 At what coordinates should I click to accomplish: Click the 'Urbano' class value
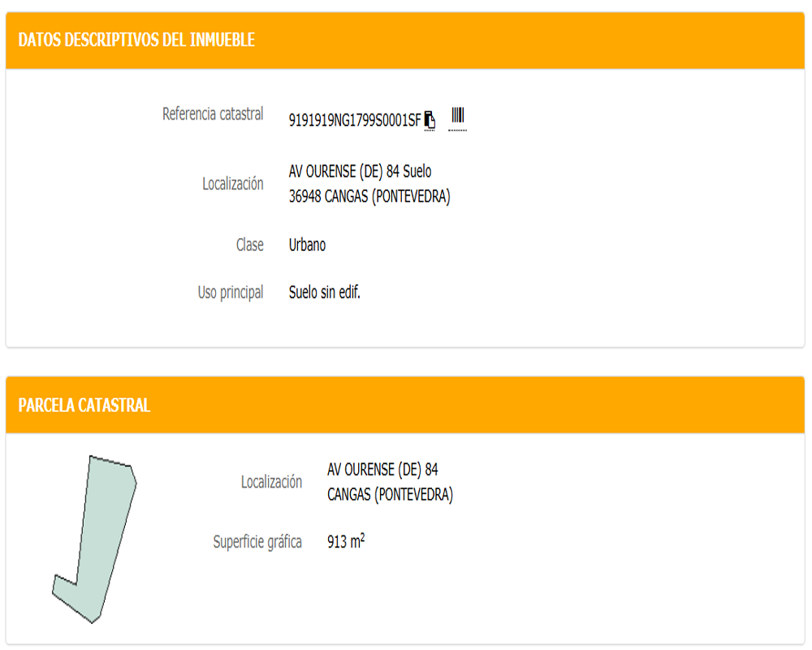click(x=307, y=245)
